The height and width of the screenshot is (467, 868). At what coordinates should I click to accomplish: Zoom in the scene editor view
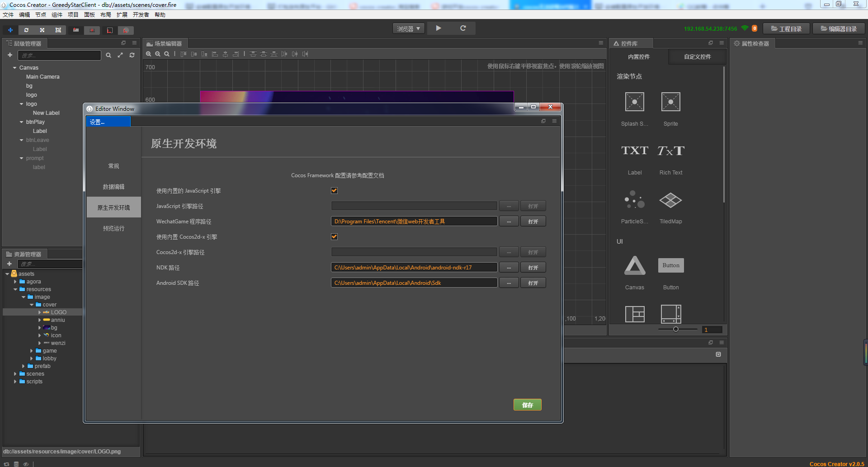149,54
